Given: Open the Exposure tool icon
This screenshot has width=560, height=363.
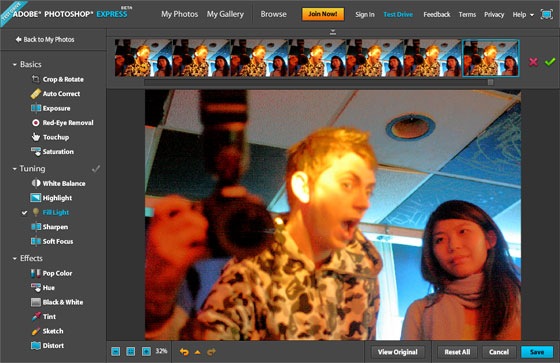Looking at the screenshot, I should point(36,108).
